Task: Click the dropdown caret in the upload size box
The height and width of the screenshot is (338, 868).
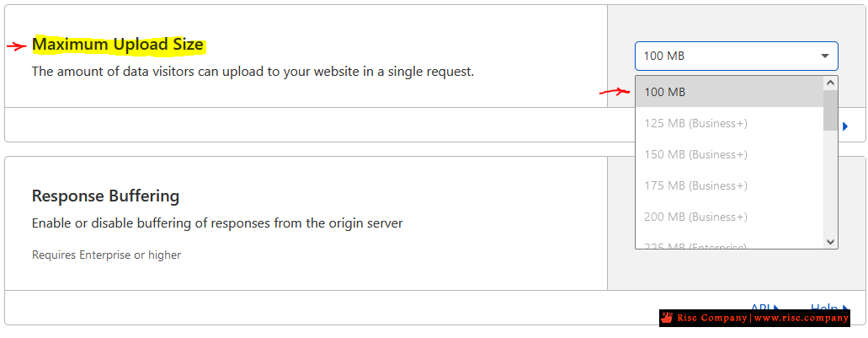Action: (824, 56)
